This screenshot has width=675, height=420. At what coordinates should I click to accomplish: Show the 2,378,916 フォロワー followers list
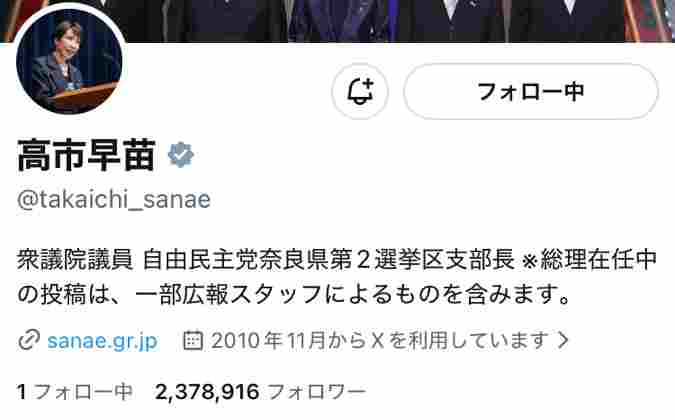pos(260,392)
